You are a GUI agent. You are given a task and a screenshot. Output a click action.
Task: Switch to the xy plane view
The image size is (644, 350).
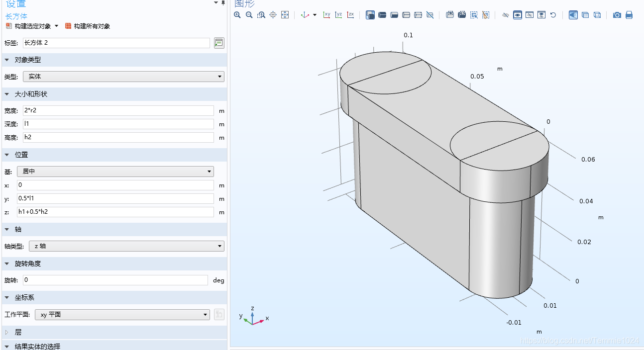326,15
